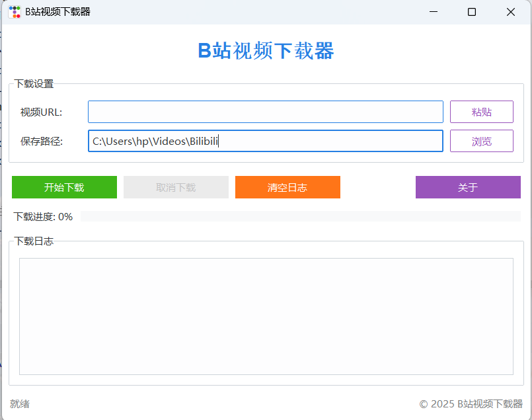This screenshot has height=420, width=532.
Task: Click inside the 下载日志 log text area
Action: click(x=266, y=316)
